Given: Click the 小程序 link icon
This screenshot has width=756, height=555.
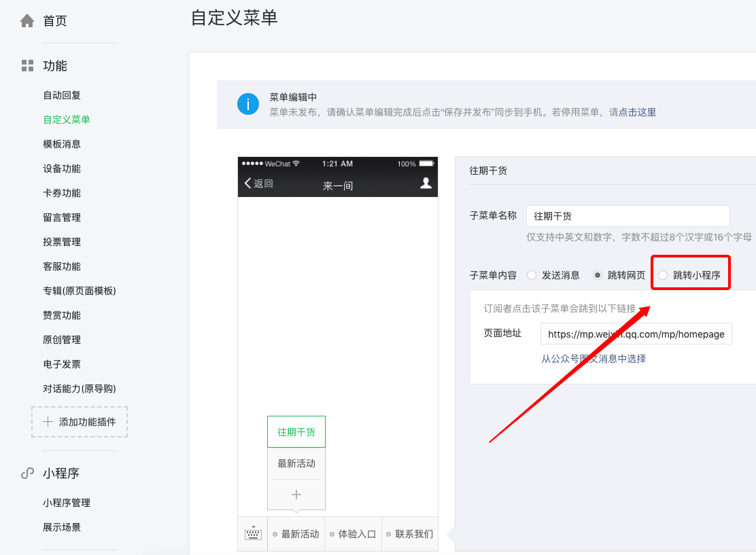Looking at the screenshot, I should tap(27, 473).
